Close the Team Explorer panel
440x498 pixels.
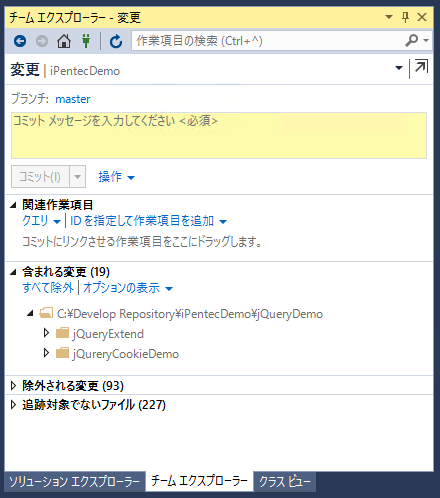click(x=422, y=17)
